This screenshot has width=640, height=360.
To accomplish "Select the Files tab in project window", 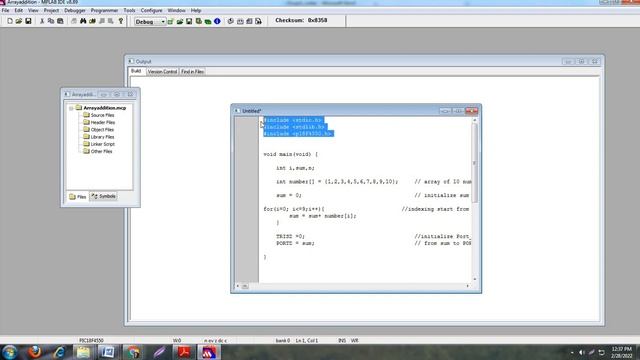I will click(78, 197).
